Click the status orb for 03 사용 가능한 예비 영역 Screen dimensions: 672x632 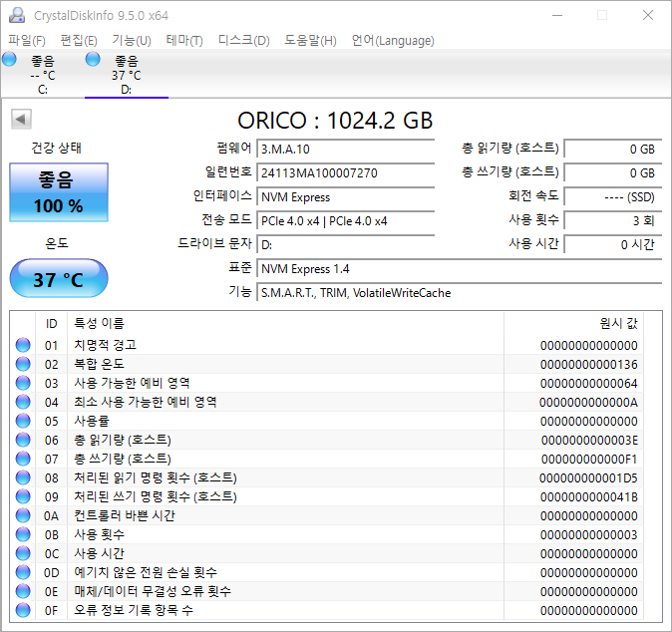[23, 383]
